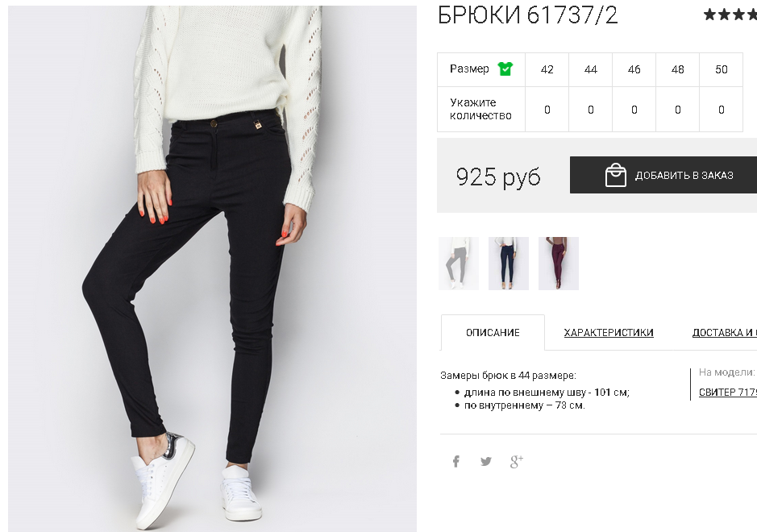The width and height of the screenshot is (757, 532).
Task: Share product via Twitter icon
Action: (x=485, y=462)
